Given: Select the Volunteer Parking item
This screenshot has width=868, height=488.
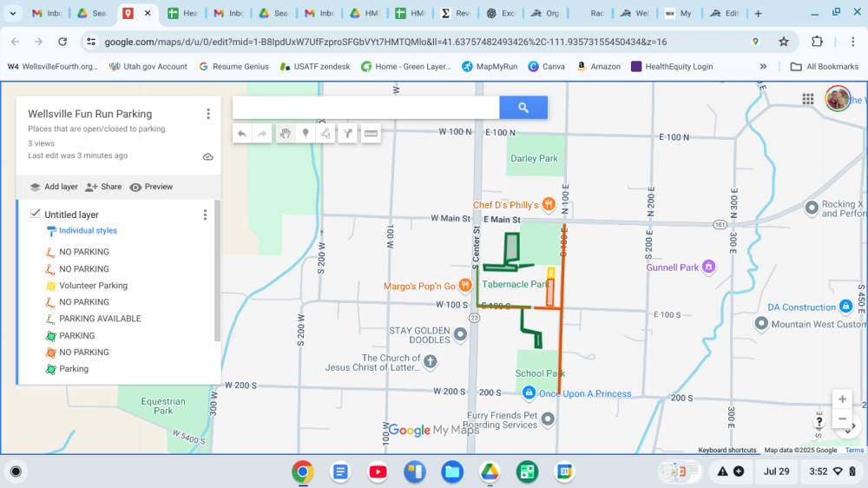Looking at the screenshot, I should (93, 286).
